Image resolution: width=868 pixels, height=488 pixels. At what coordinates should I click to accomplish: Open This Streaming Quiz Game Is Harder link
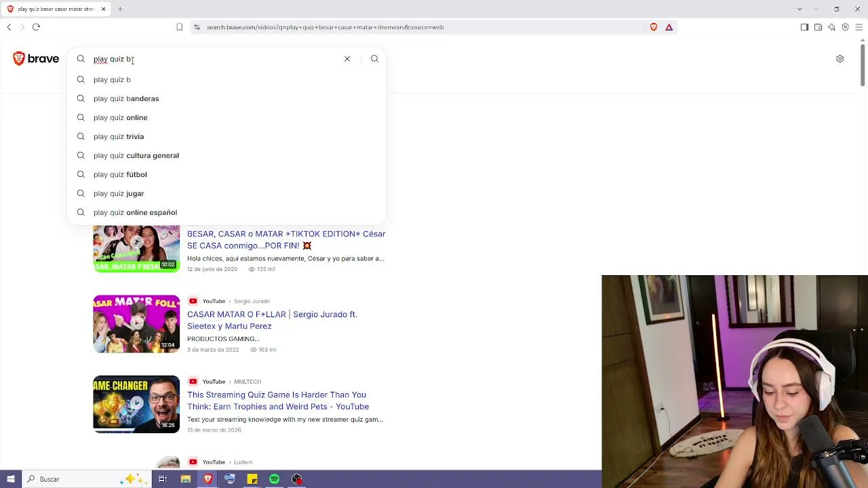click(278, 401)
